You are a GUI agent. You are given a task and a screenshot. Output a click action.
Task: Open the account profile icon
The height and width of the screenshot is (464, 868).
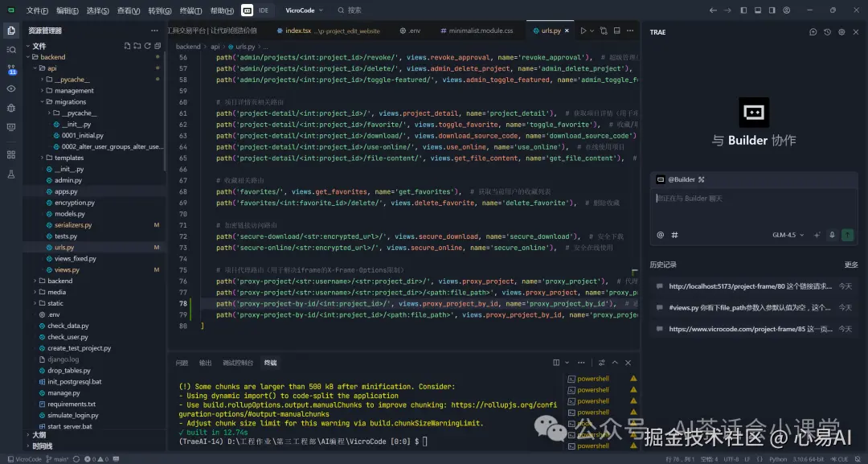pos(786,10)
